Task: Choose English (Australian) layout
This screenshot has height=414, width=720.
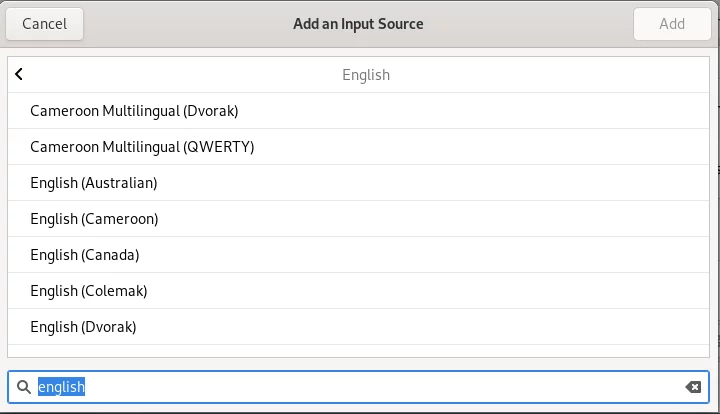Action: (358, 183)
